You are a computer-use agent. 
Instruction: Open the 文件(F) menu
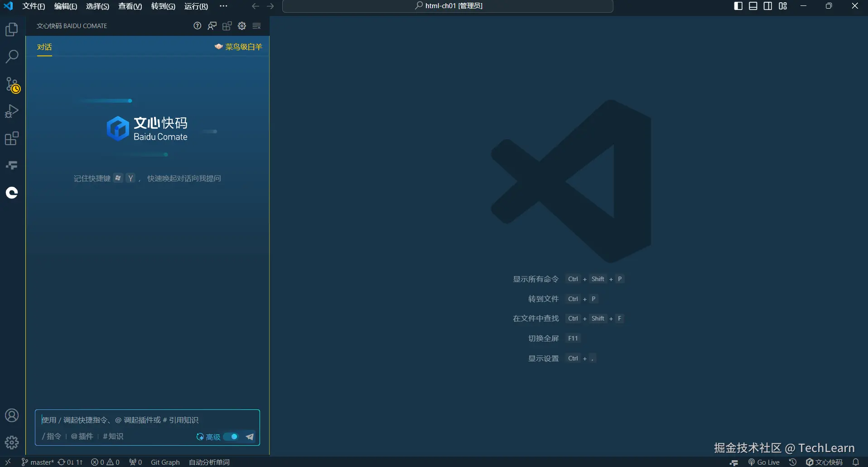click(34, 6)
